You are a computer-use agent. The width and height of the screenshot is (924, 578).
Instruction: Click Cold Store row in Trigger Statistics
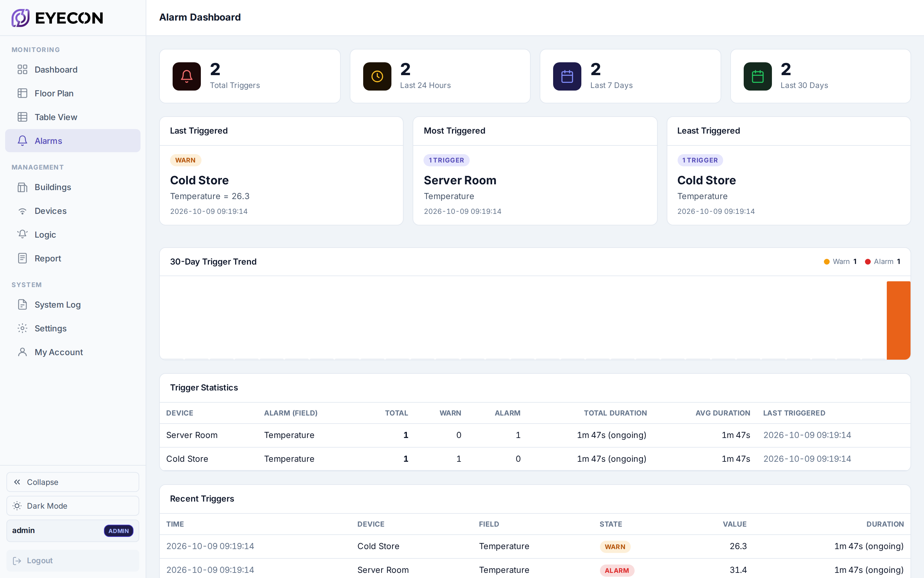535,459
